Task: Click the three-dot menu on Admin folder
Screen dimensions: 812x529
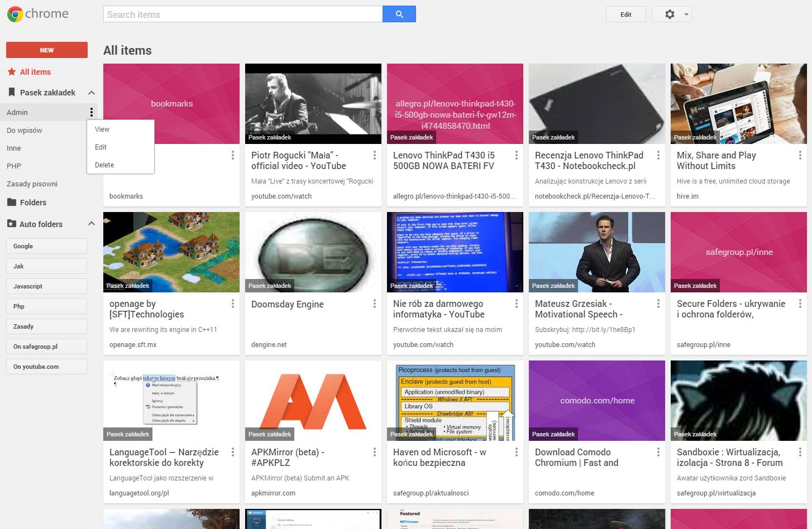Action: click(92, 113)
